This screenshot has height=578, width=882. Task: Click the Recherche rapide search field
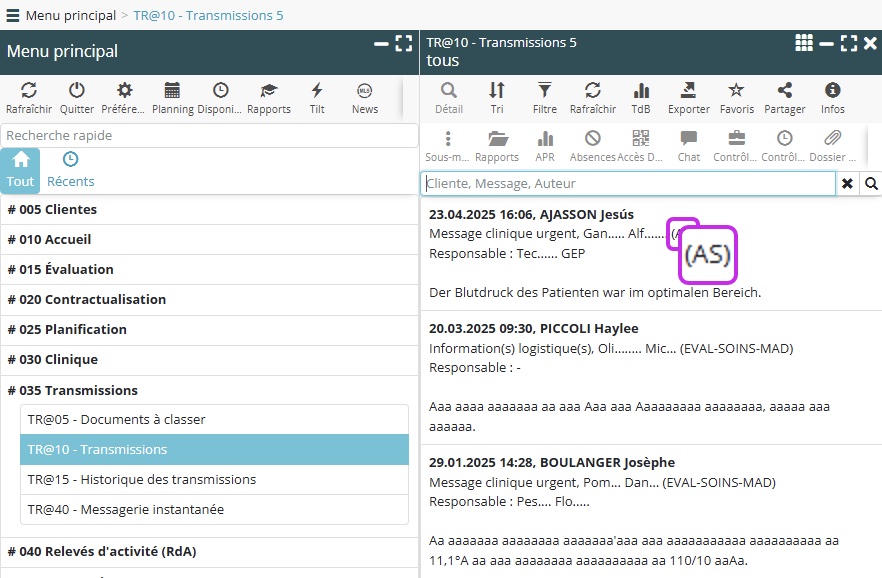tap(210, 135)
